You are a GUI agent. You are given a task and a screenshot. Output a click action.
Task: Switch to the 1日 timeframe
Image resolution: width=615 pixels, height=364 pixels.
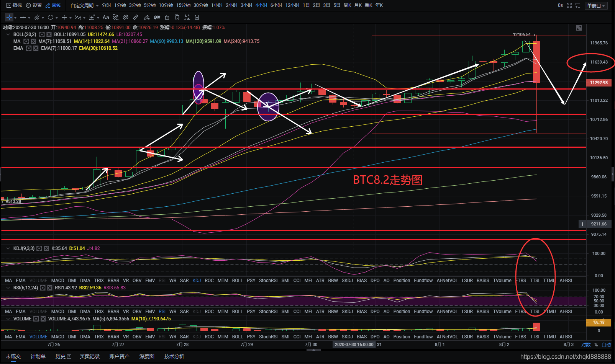306,5
